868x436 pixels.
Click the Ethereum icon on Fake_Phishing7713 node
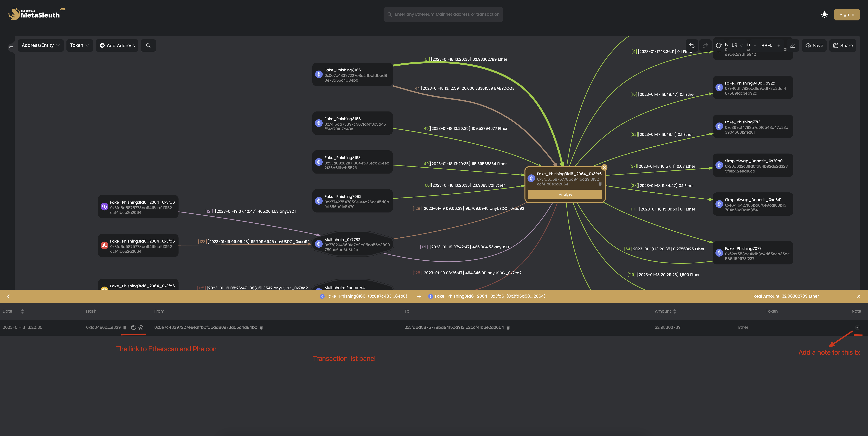pyautogui.click(x=719, y=126)
